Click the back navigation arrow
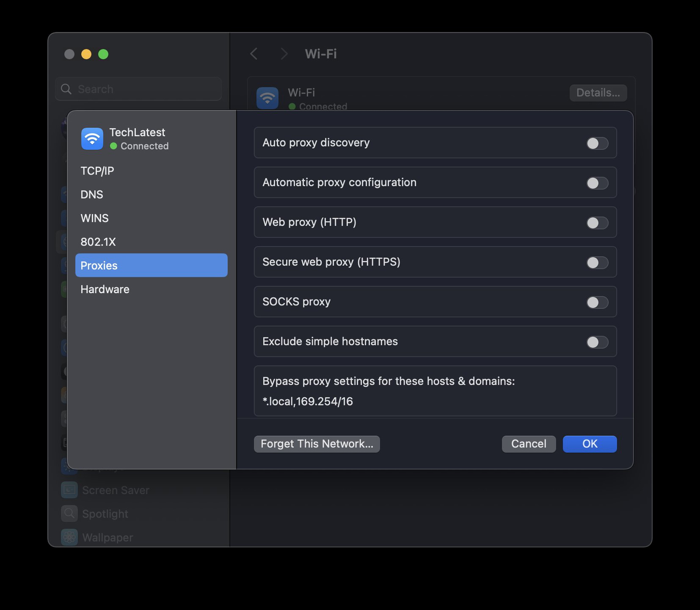 tap(254, 54)
